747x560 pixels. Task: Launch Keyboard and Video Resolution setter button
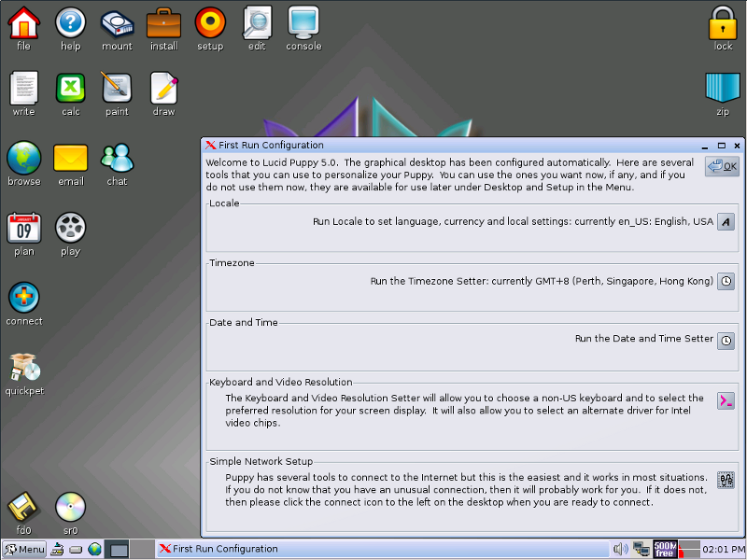[x=726, y=401]
